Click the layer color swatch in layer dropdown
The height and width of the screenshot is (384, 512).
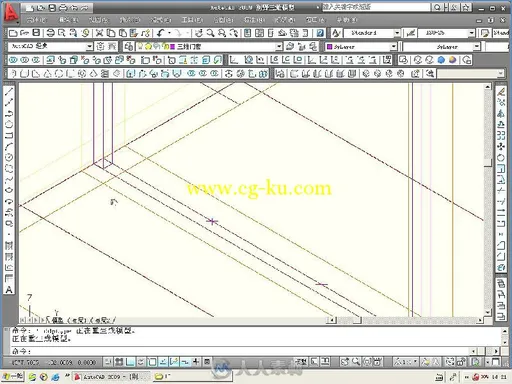point(172,46)
